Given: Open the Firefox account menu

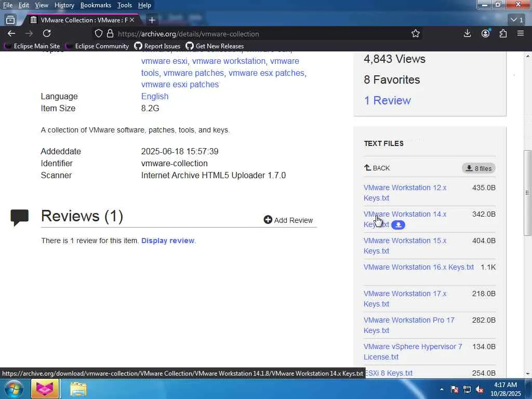Looking at the screenshot, I should click(x=486, y=33).
